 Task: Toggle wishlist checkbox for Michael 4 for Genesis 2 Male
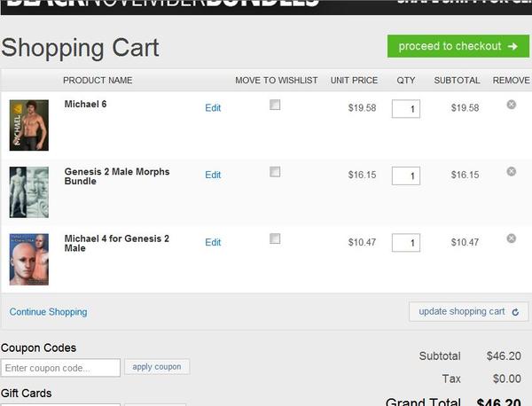tap(275, 238)
